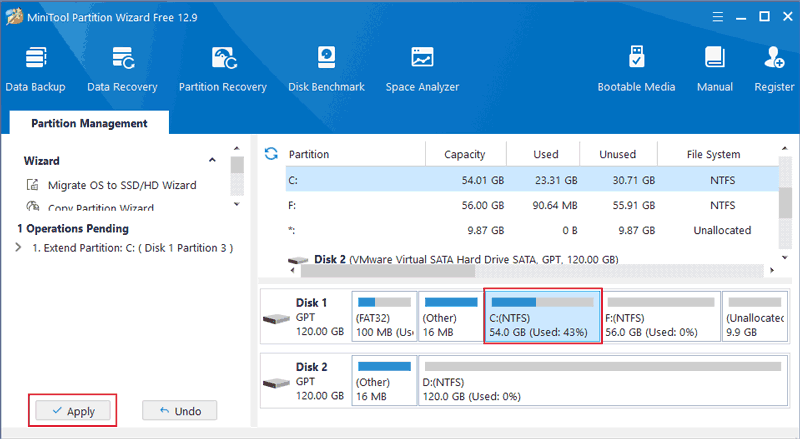Click the Register icon
Image resolution: width=800 pixels, height=439 pixels.
click(x=774, y=68)
